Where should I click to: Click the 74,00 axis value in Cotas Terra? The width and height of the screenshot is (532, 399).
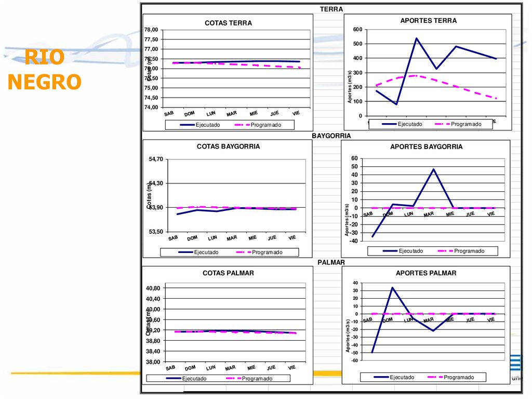(151, 107)
